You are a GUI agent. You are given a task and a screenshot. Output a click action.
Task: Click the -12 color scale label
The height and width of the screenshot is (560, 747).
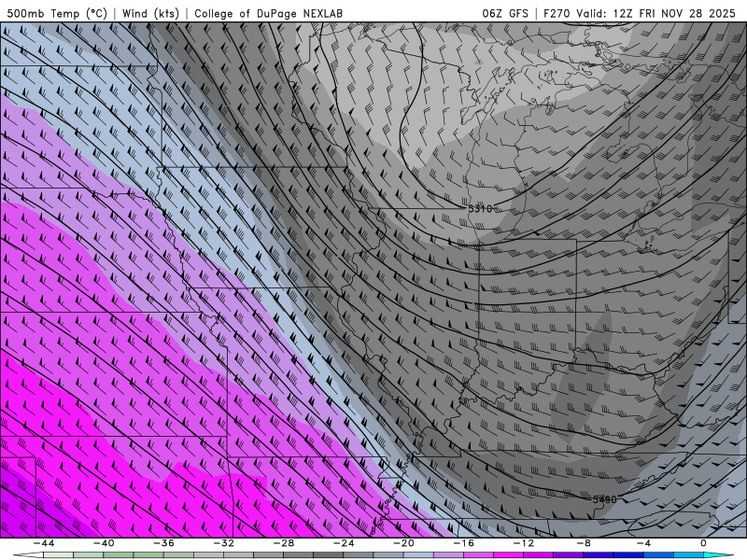pyautogui.click(x=524, y=543)
